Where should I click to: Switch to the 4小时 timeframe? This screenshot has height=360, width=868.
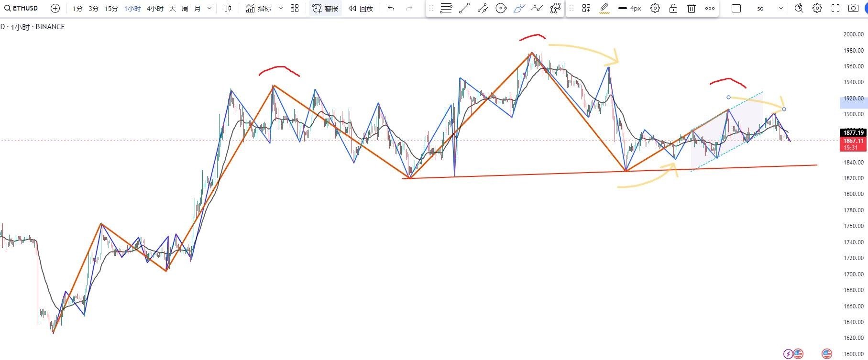[x=154, y=8]
